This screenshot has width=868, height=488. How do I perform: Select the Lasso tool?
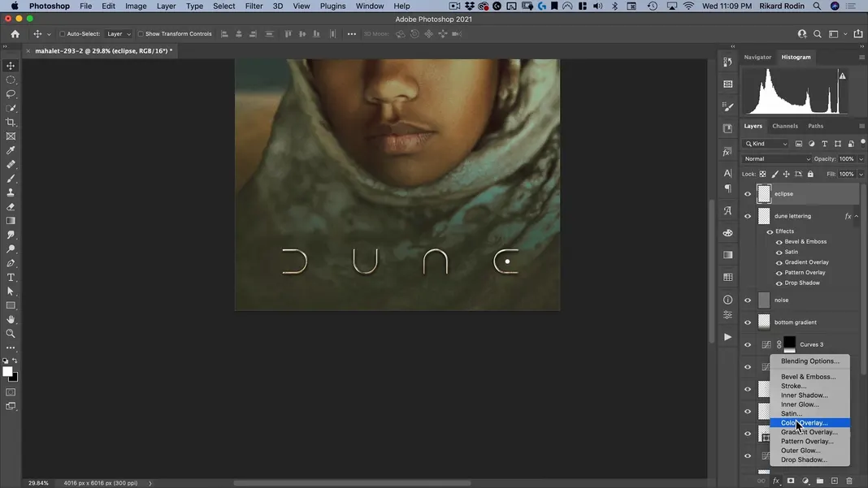pos(11,94)
